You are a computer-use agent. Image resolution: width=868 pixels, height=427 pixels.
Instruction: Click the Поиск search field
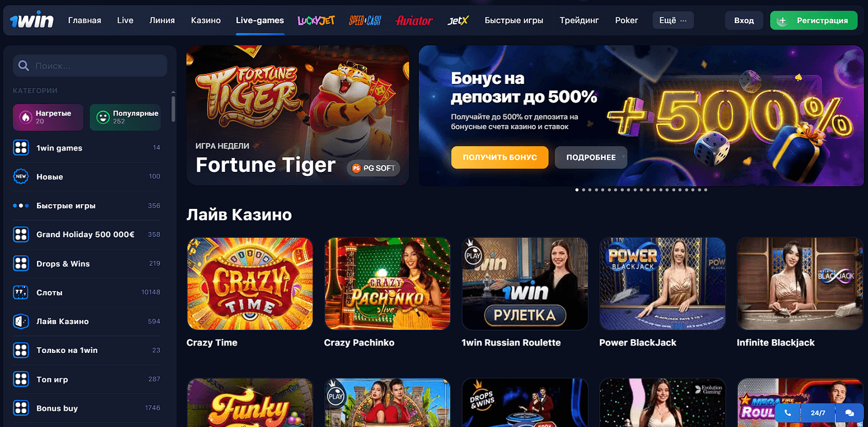90,66
